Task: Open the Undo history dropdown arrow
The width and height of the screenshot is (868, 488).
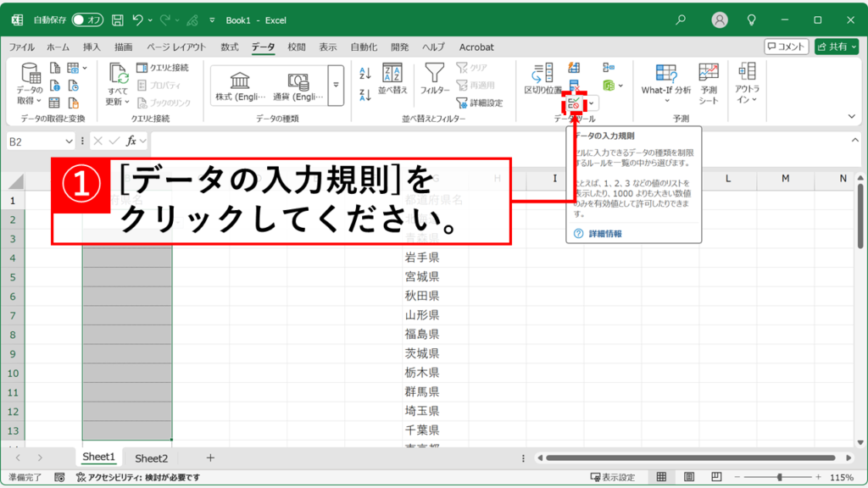Action: (x=150, y=20)
